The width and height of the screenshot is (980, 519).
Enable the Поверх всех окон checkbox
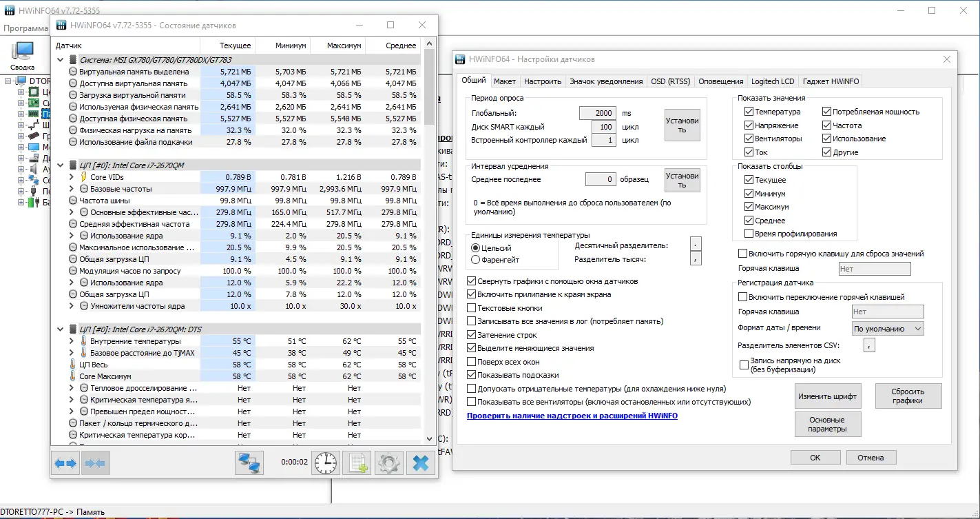coord(471,362)
